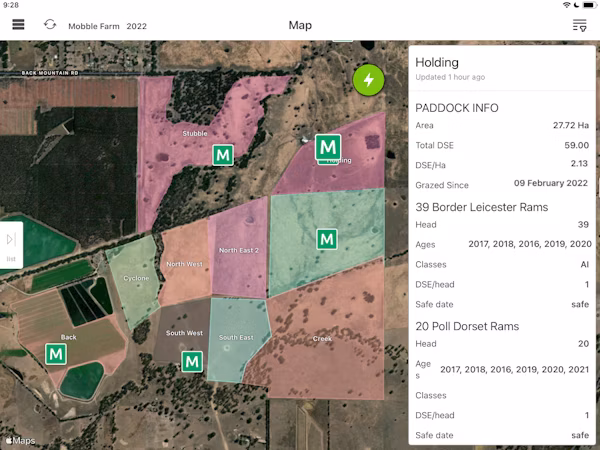Tap the green lightning quick action button
This screenshot has height=450, width=600.
tap(368, 80)
